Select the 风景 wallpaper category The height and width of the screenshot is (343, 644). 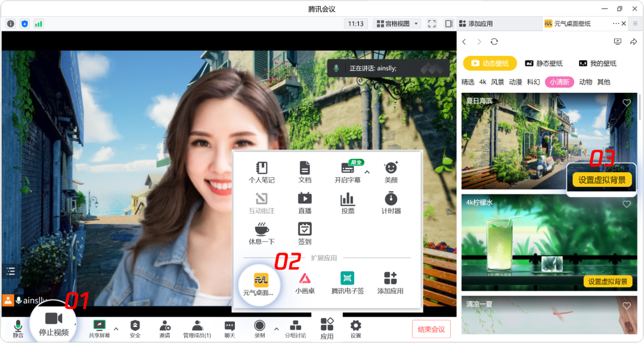click(497, 82)
